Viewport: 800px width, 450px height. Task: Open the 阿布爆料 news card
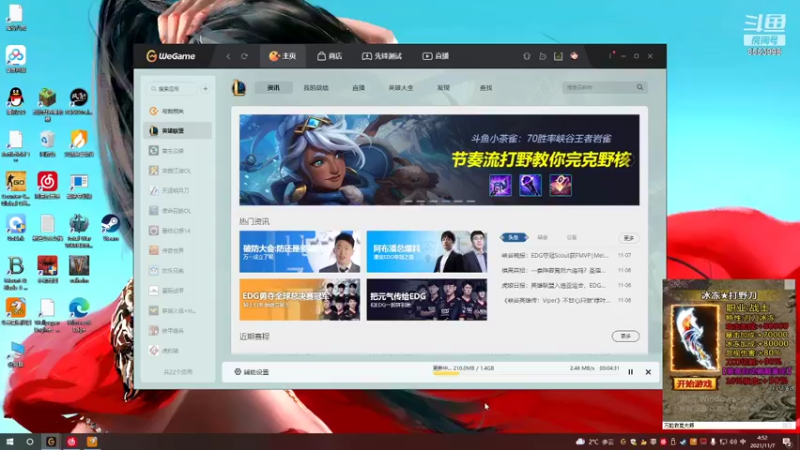click(x=427, y=252)
